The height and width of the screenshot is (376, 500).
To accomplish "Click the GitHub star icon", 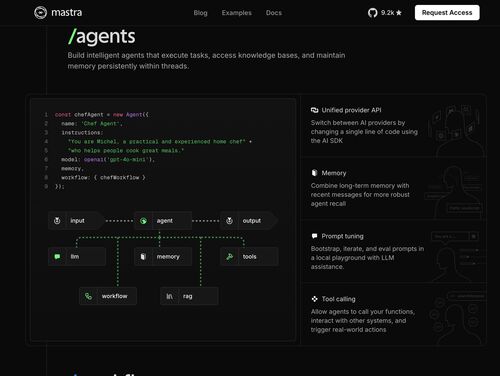I will (399, 13).
